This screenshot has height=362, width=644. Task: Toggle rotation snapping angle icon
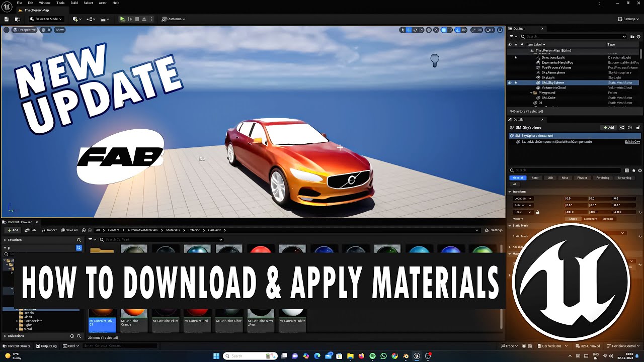458,30
